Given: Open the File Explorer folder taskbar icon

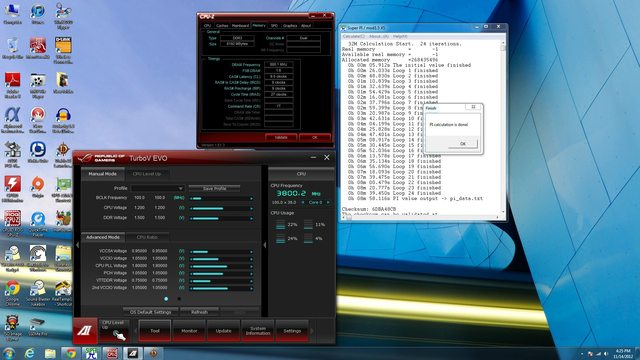Looking at the screenshot, I should coord(50,353).
